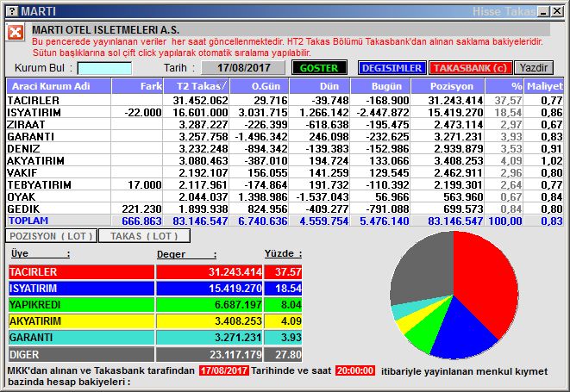
Task: Sort by Fark column header
Action: tap(137, 86)
